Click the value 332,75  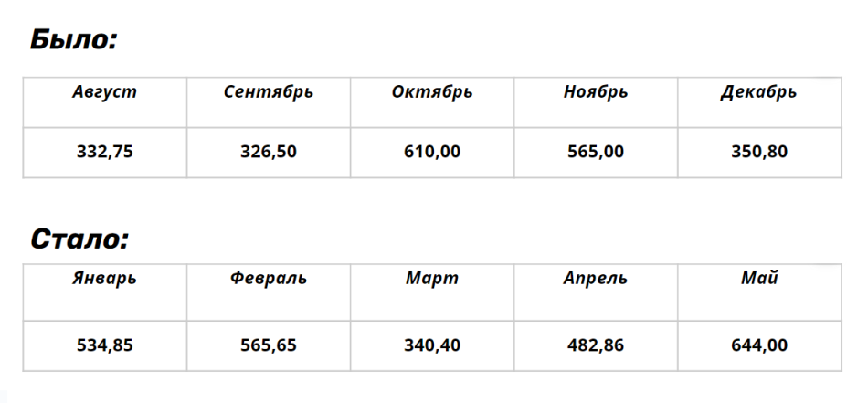click(x=105, y=152)
